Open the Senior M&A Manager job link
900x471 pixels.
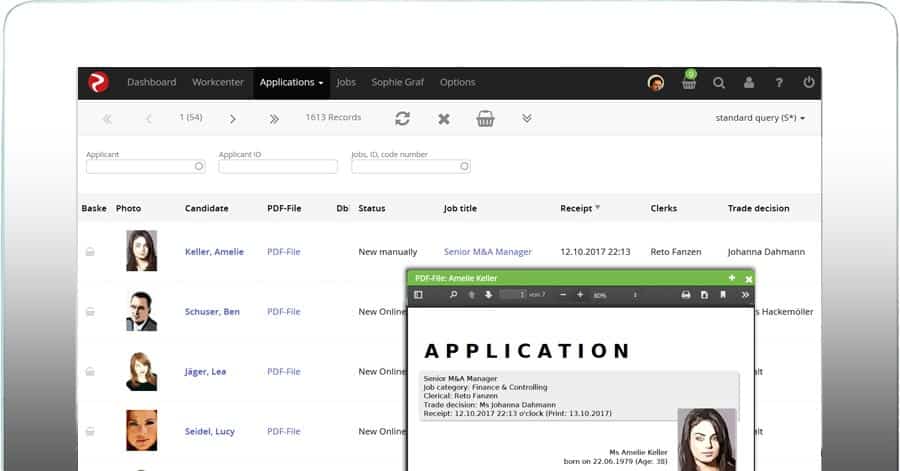(x=487, y=252)
